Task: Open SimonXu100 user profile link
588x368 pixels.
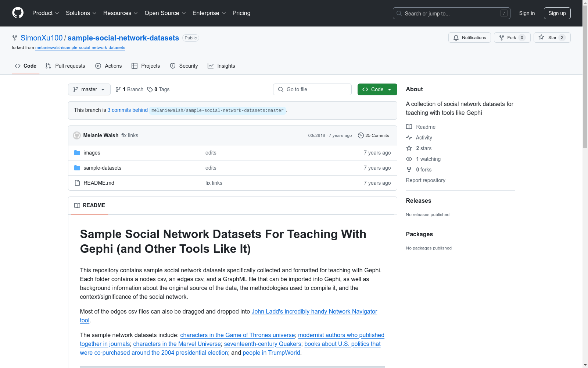Action: (x=42, y=38)
